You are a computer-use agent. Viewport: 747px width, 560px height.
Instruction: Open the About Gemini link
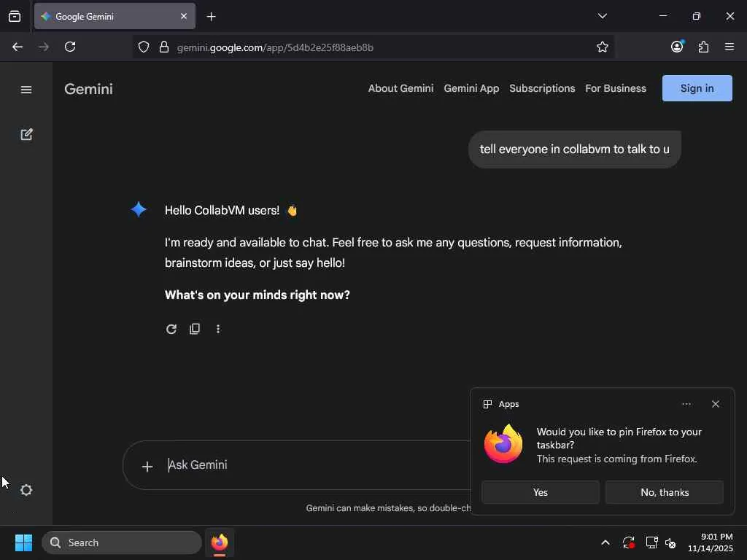click(400, 88)
